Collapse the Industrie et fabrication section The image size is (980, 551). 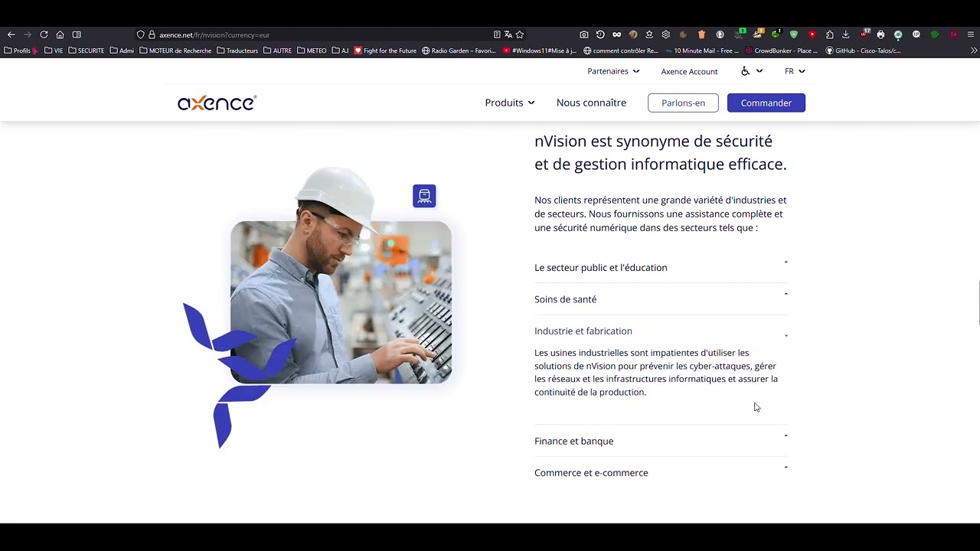click(x=661, y=331)
